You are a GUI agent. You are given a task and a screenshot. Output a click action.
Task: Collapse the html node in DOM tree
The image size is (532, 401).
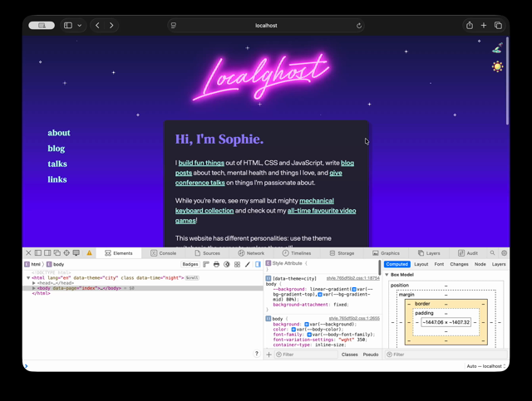coord(28,277)
